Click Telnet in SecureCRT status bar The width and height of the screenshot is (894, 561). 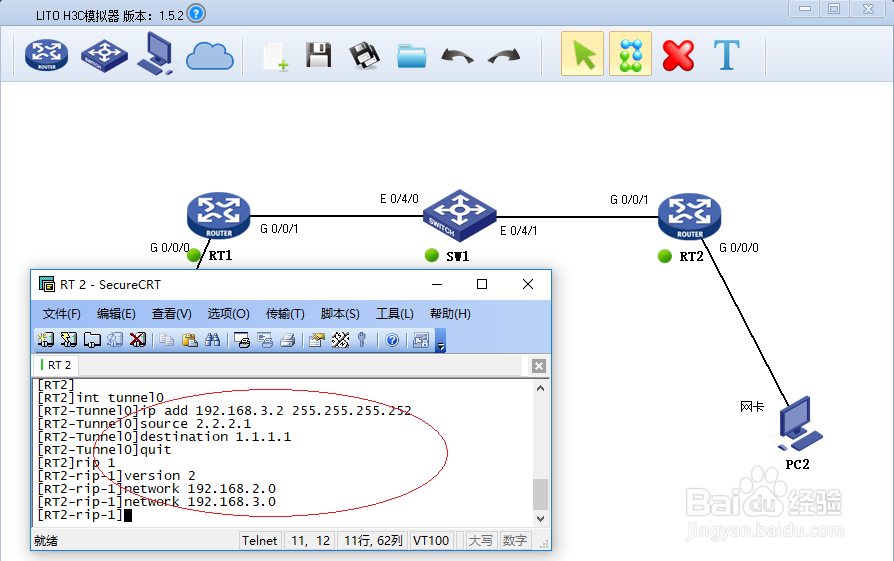259,540
